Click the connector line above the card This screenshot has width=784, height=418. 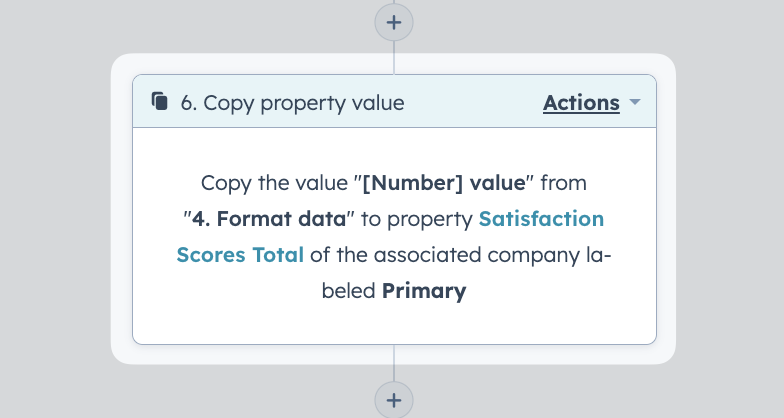click(x=394, y=58)
